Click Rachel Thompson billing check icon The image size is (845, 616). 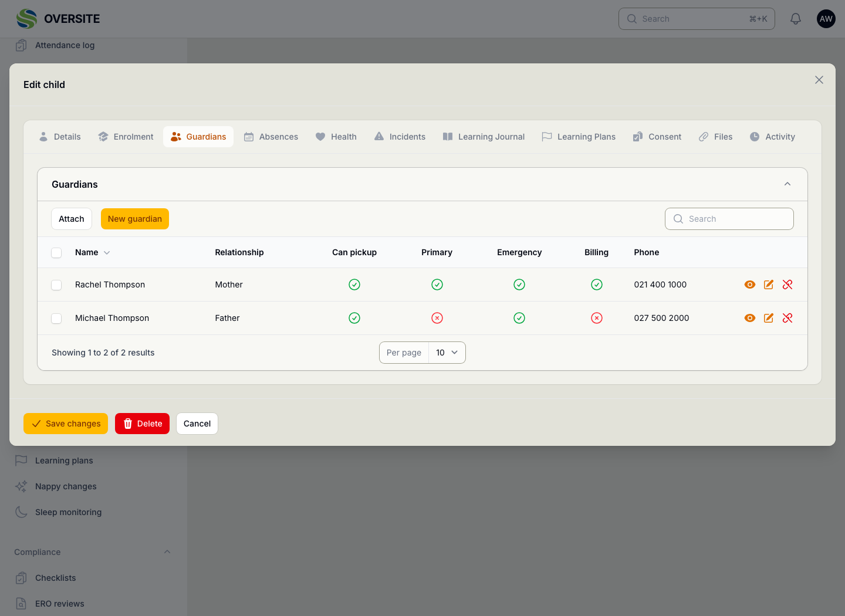coord(597,285)
